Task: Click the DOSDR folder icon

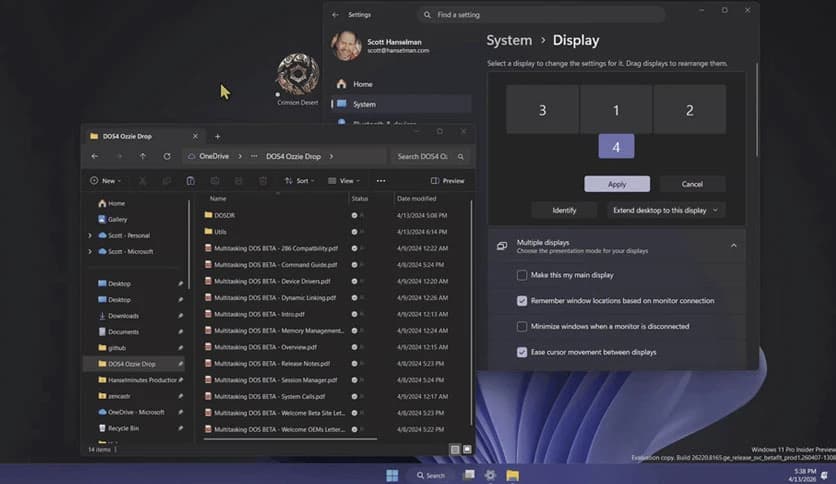Action: [x=208, y=215]
